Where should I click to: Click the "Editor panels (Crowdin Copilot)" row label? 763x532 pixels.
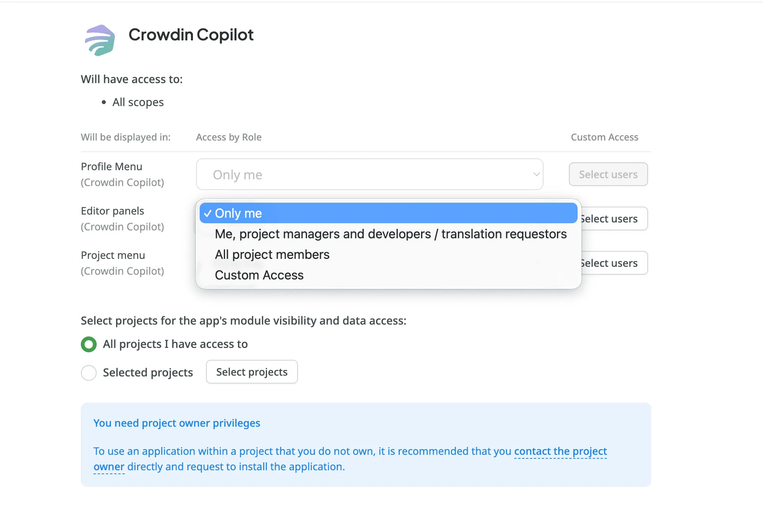point(122,218)
